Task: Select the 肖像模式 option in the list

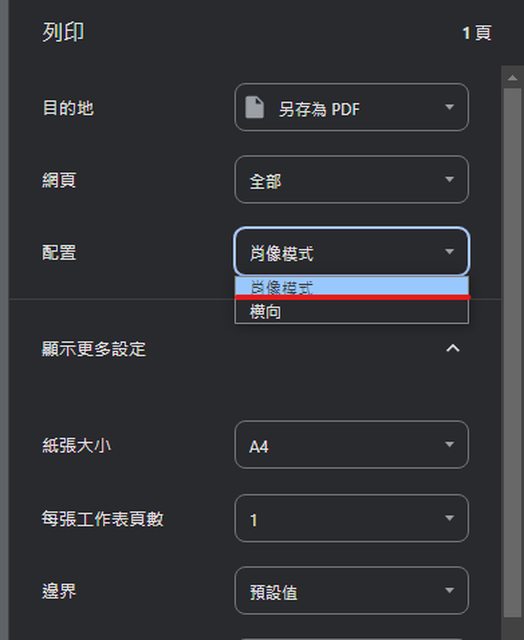Action: pyautogui.click(x=351, y=286)
